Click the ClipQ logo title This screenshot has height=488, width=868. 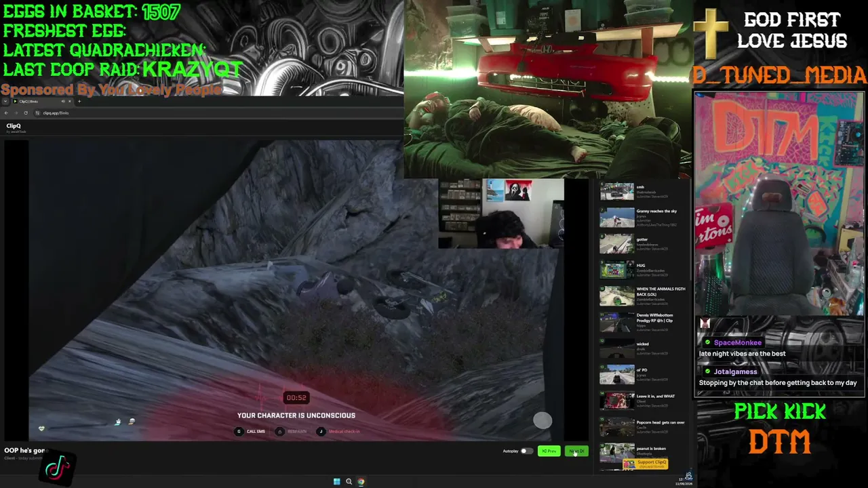14,126
